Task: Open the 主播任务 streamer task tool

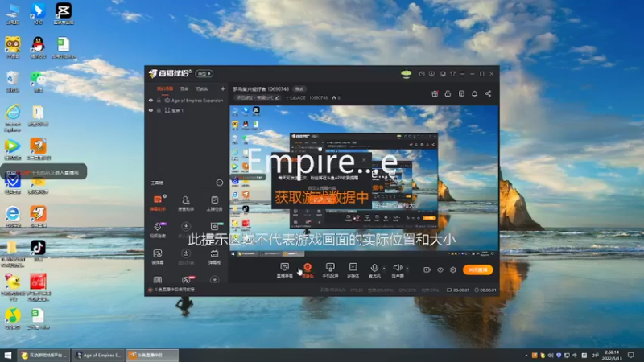Action: tap(214, 204)
